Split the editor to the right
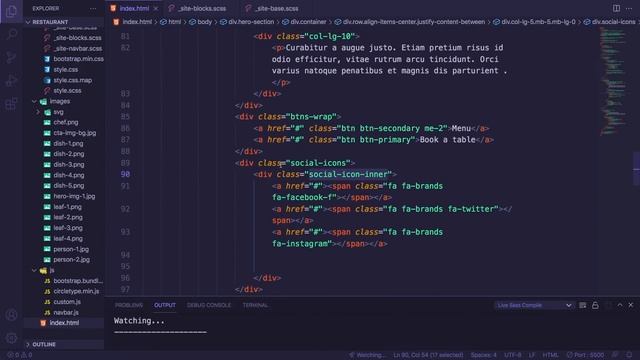 tap(616, 8)
